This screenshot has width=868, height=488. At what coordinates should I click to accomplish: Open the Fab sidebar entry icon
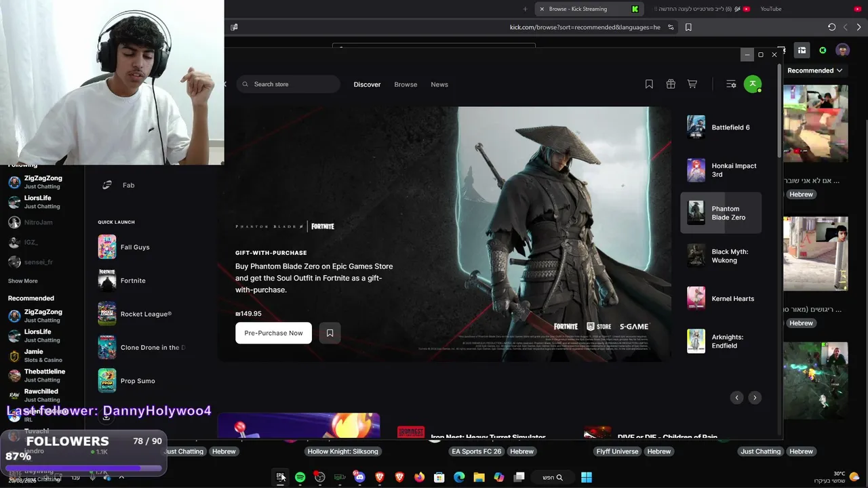pos(107,185)
